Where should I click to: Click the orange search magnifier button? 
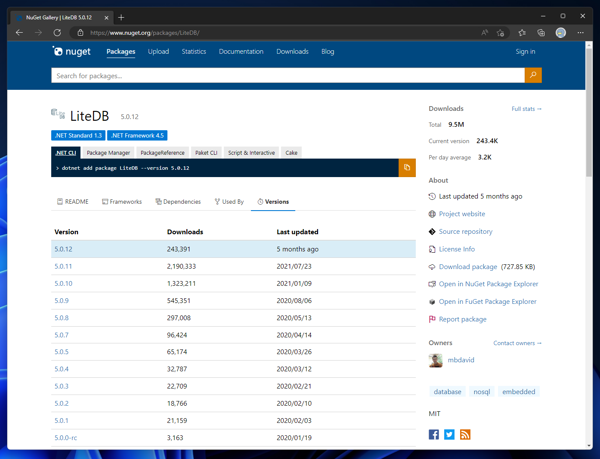533,75
